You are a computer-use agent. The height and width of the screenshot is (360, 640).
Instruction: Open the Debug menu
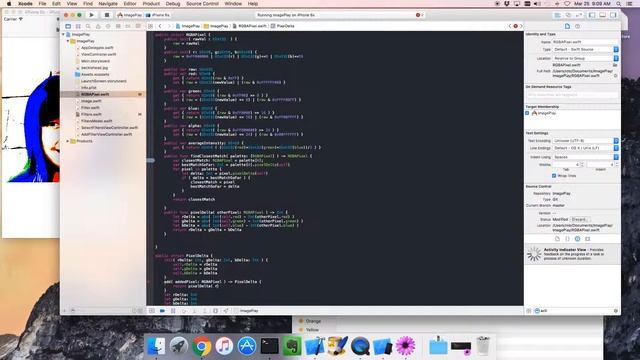click(173, 4)
